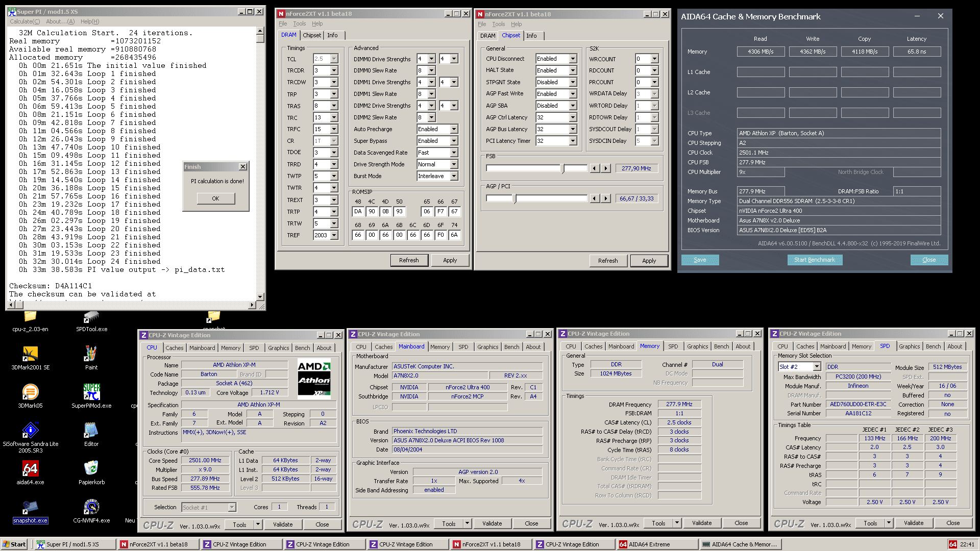
Task: Click FSB slider right arrow stepper
Action: point(606,168)
